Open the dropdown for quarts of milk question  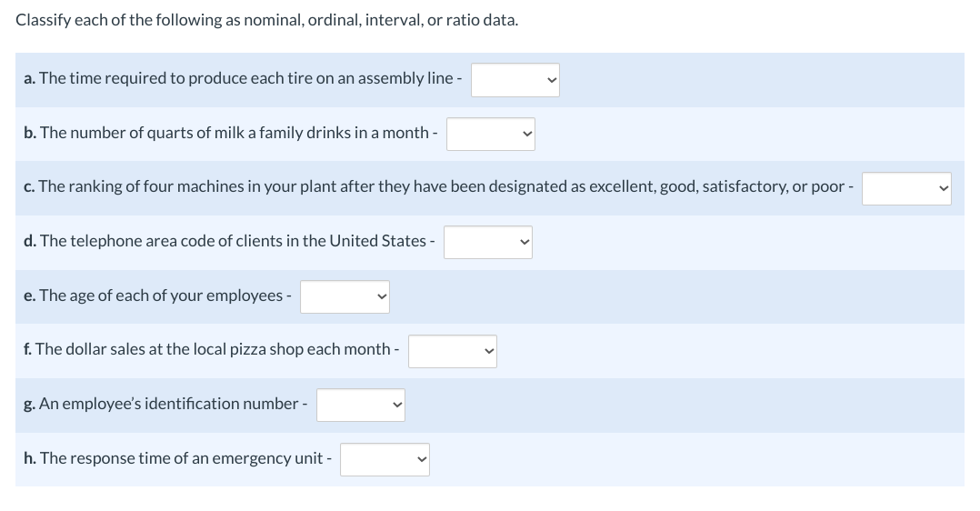click(x=491, y=134)
